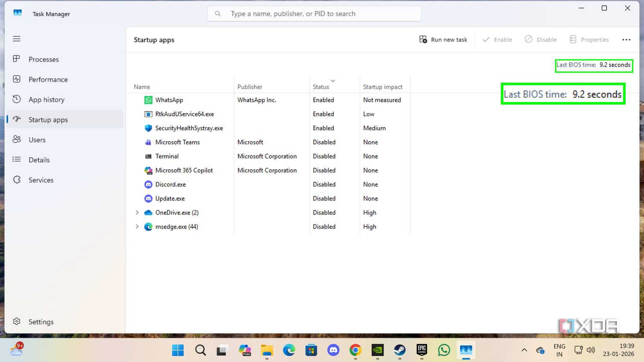Select the WhatsApp startup entry

coord(169,100)
